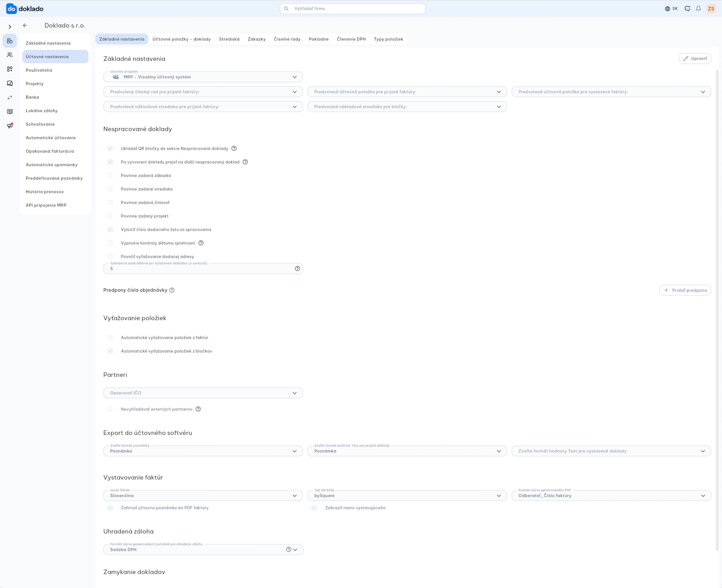Open Predvolená účtovná položka pre vystavené faktúry
Screen dimensions: 722x588
[x=611, y=92]
